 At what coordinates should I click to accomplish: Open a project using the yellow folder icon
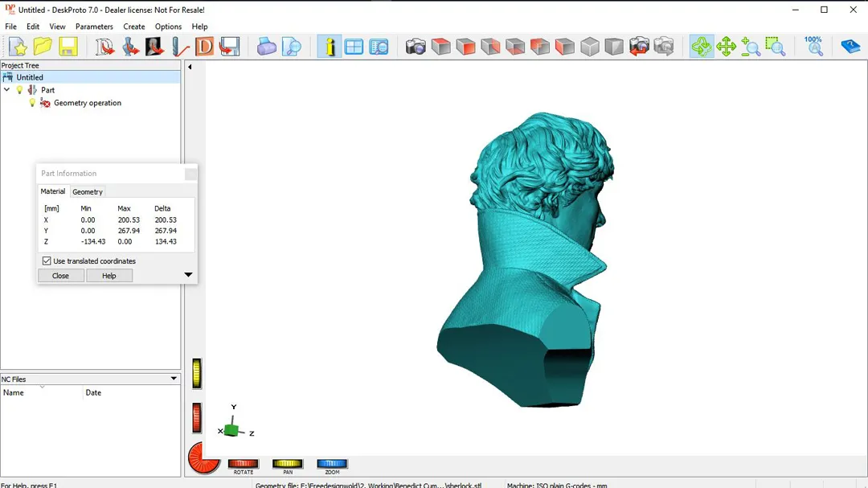coord(43,47)
